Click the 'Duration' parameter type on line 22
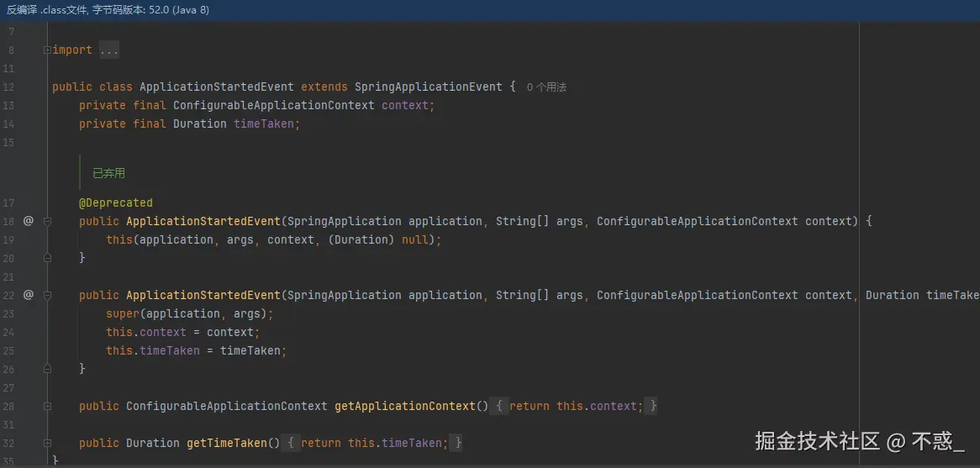 tap(893, 295)
